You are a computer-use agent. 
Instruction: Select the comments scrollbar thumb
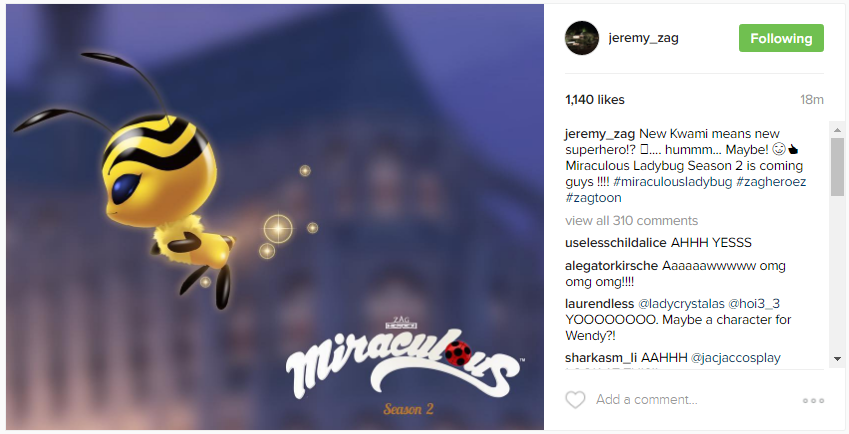point(837,167)
